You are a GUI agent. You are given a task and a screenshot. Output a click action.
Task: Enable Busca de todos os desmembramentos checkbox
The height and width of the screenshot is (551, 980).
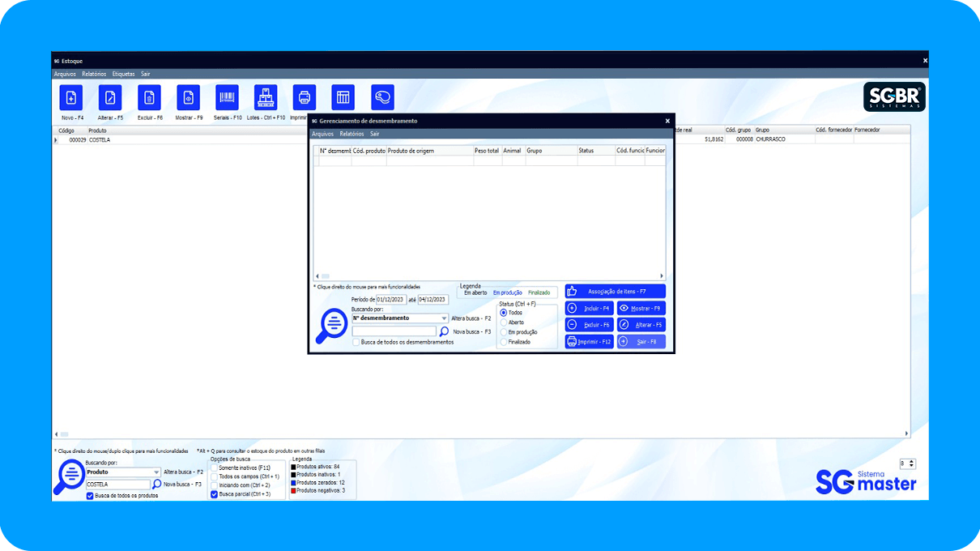[x=356, y=343]
